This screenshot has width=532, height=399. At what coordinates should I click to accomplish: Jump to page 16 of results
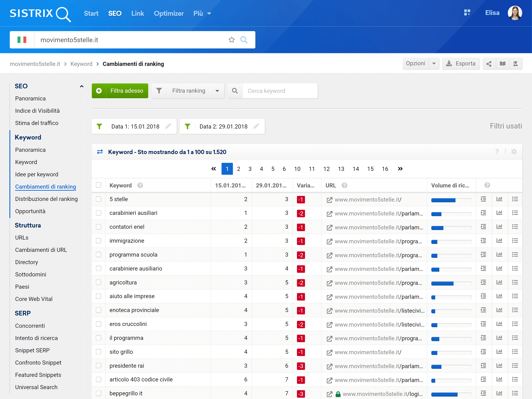385,169
